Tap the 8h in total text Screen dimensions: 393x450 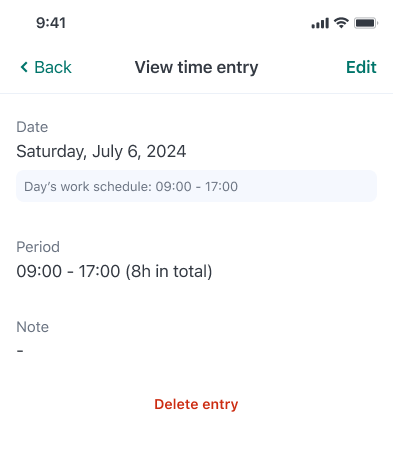(169, 271)
